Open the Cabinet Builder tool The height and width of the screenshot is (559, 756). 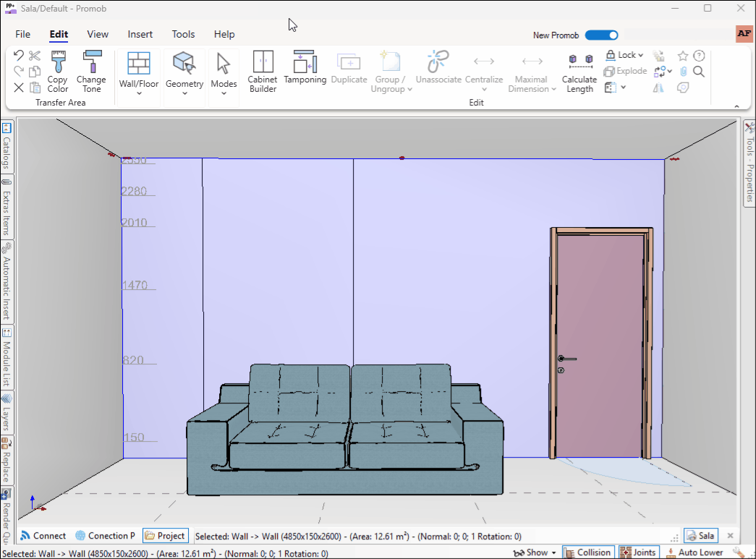pyautogui.click(x=263, y=71)
